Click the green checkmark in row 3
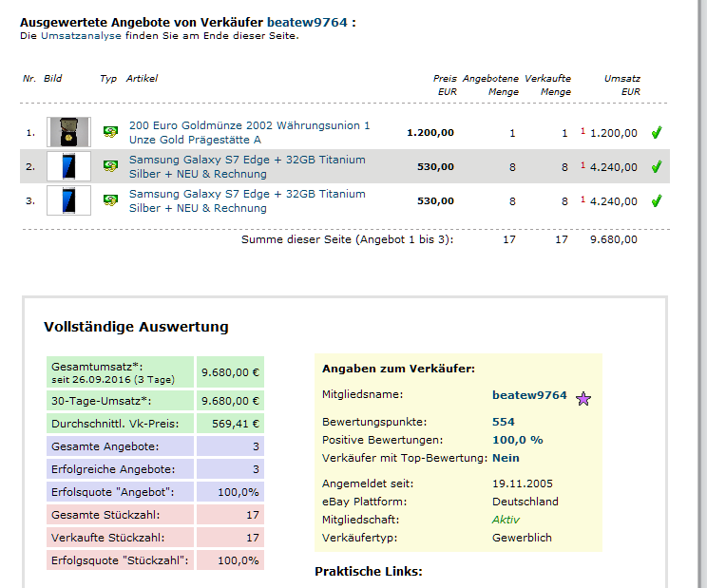Viewport: 707px width, 588px height. [657, 201]
